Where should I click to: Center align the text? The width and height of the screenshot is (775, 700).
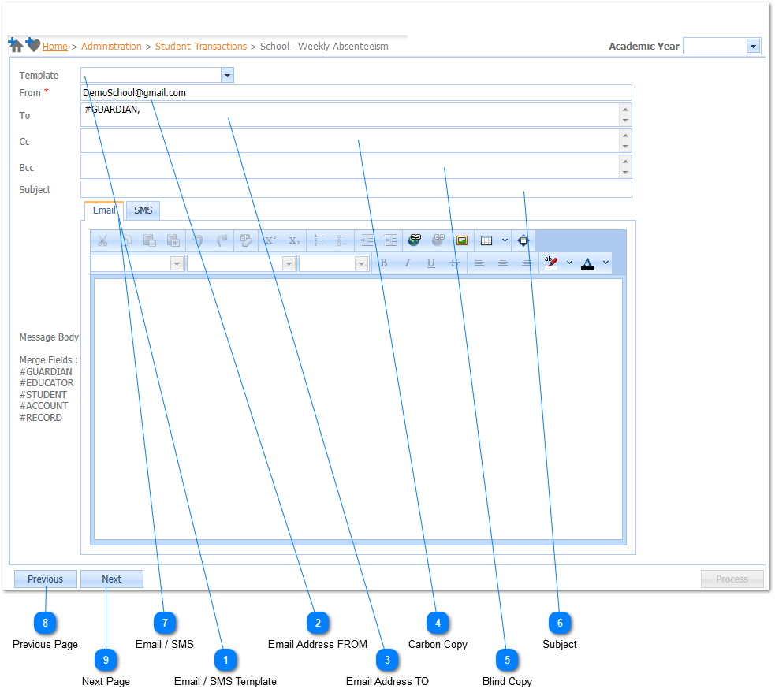tap(503, 262)
